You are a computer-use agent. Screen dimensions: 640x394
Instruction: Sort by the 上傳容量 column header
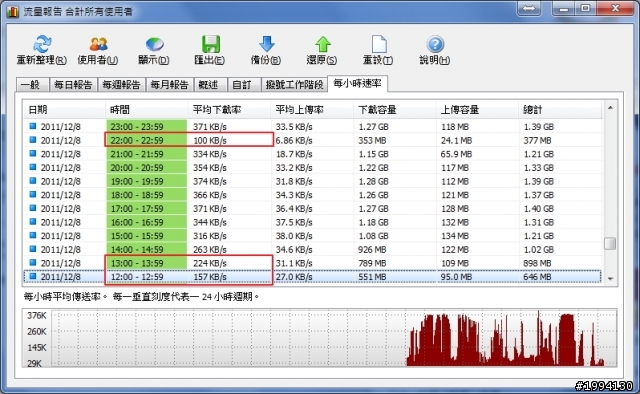[477, 109]
